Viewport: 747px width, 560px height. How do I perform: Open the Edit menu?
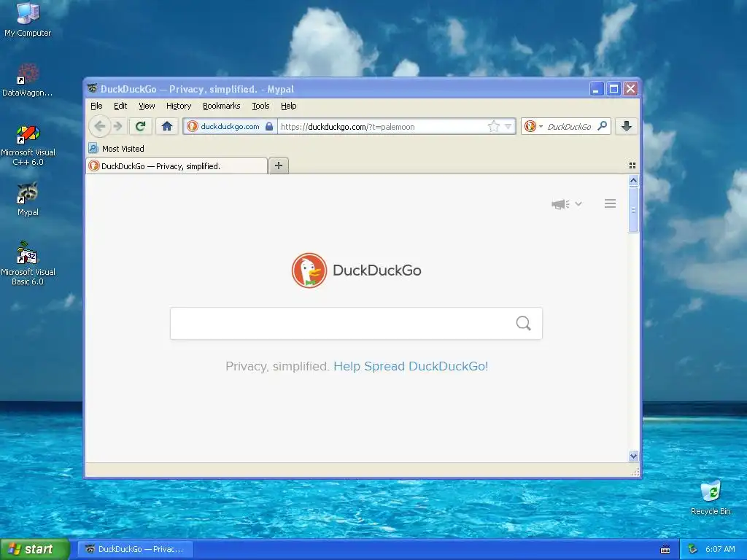[120, 106]
